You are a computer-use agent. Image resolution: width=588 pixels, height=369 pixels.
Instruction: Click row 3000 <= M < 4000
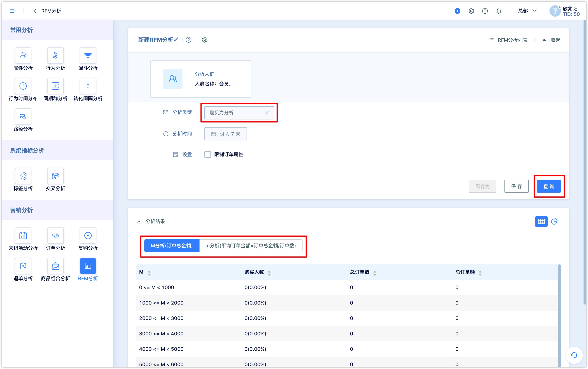click(x=347, y=334)
